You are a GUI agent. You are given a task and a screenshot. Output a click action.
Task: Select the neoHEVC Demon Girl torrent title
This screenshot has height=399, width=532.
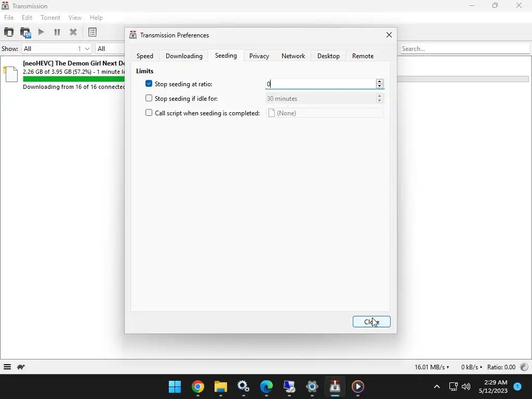(74, 63)
